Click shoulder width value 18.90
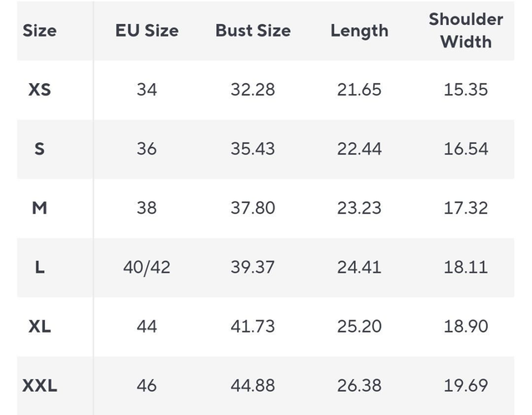Viewport: 532px width, 415px height. point(465,327)
